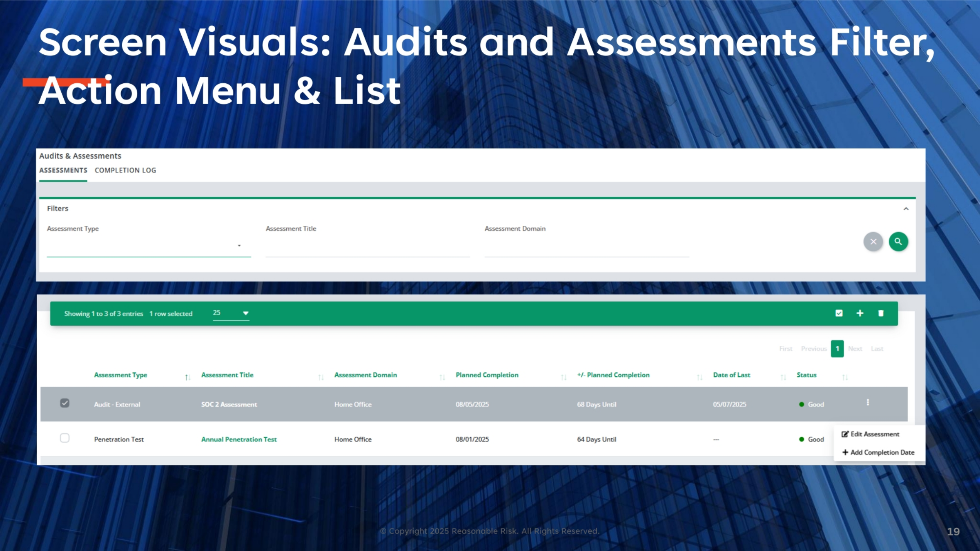This screenshot has height=551, width=980.
Task: Click 'Audit - External' type cell
Action: pyautogui.click(x=117, y=404)
